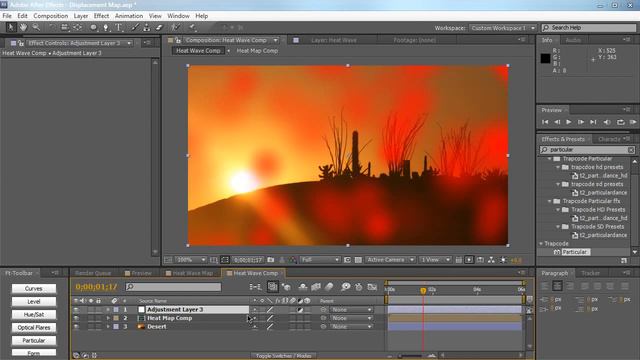Click the Optical Flares button

pos(33,327)
